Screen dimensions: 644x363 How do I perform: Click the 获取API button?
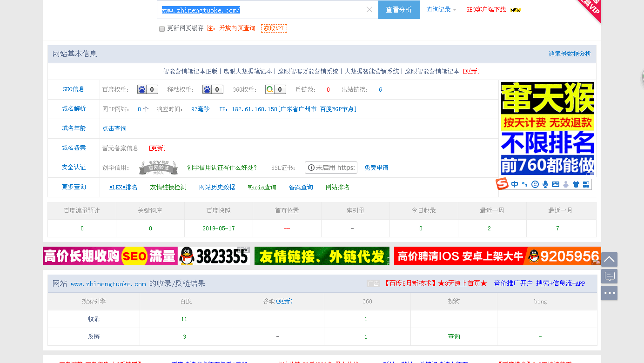[x=274, y=28]
